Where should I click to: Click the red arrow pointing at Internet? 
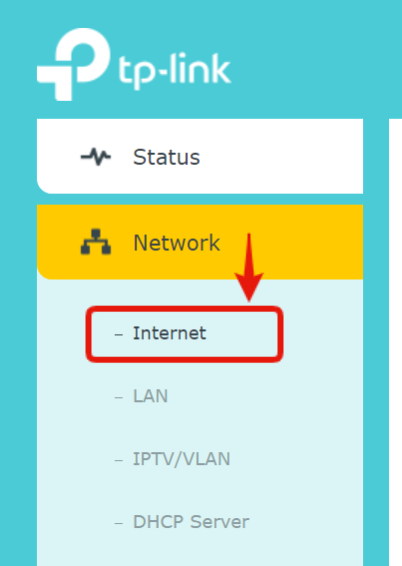(249, 267)
